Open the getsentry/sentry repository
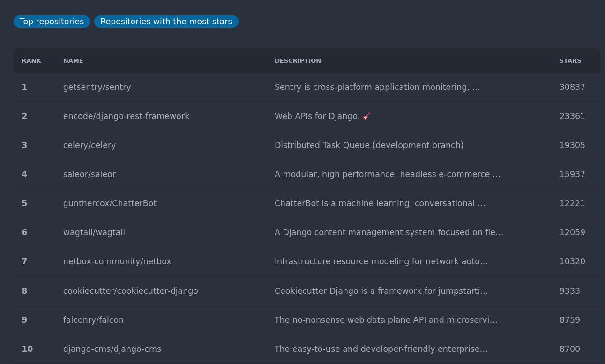The width and height of the screenshot is (605, 364). pyautogui.click(x=97, y=87)
